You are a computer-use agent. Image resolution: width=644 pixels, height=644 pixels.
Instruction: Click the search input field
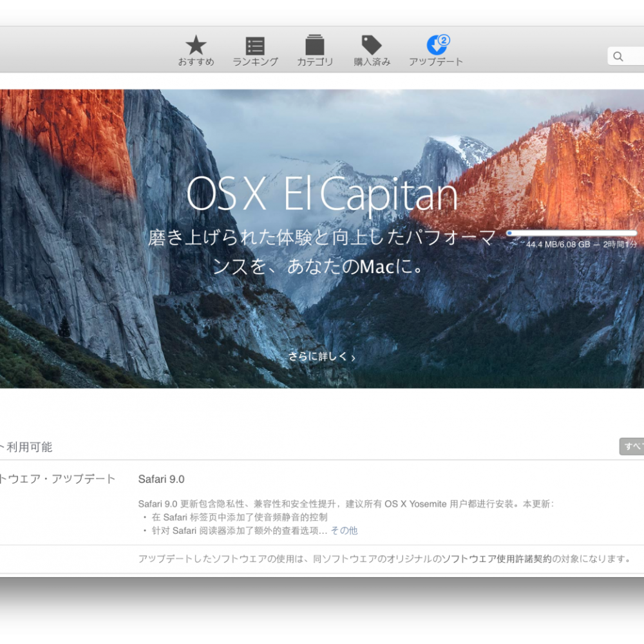tap(625, 56)
